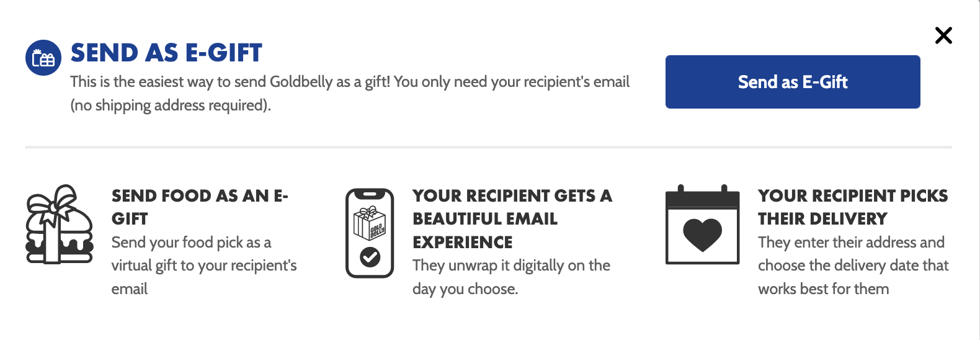
Task: Click the 'This is the easiest way' text
Action: 350,82
